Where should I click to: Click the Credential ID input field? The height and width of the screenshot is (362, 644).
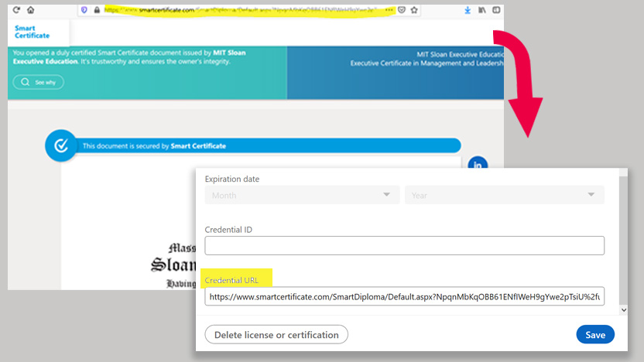click(405, 245)
